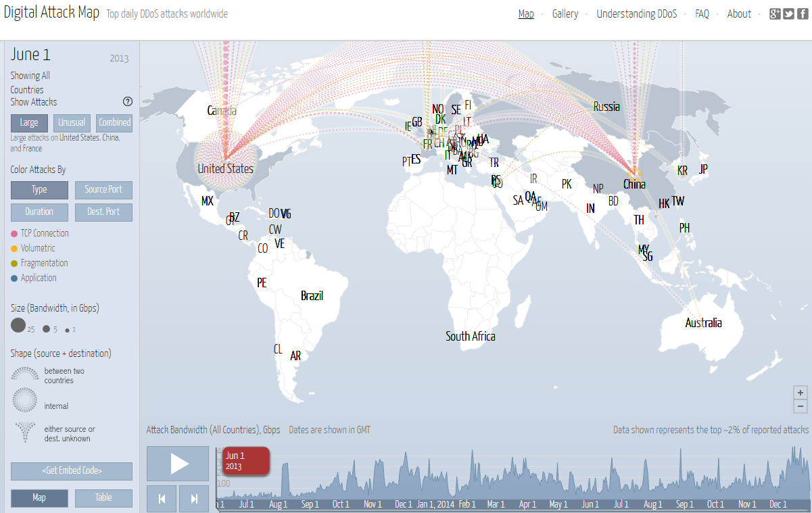Color attacks by Source Port
This screenshot has width=812, height=513.
[x=103, y=190]
